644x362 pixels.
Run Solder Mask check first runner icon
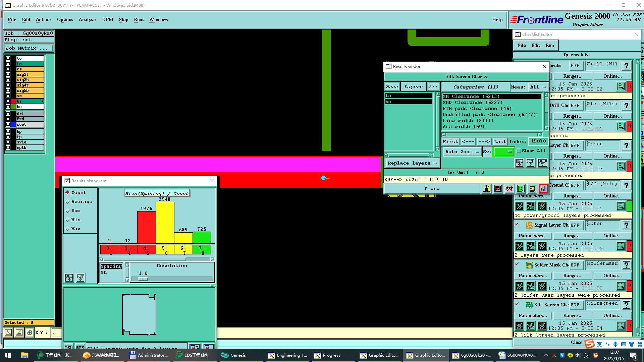(x=519, y=286)
